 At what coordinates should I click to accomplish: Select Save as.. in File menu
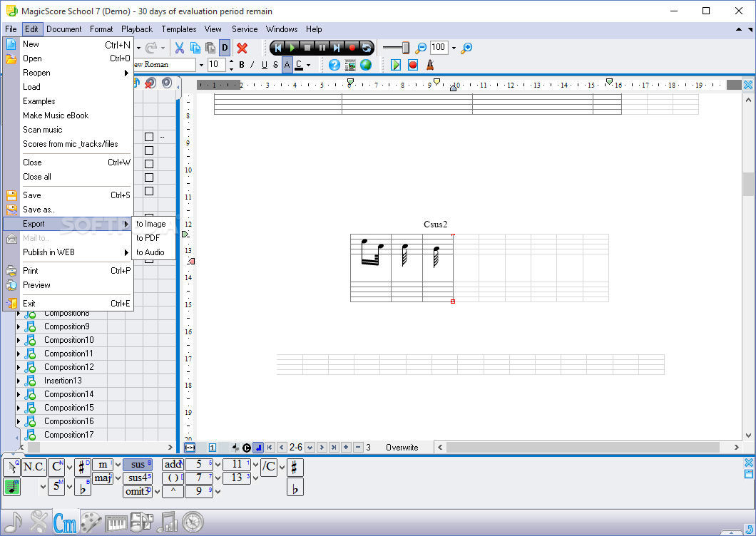click(x=68, y=209)
